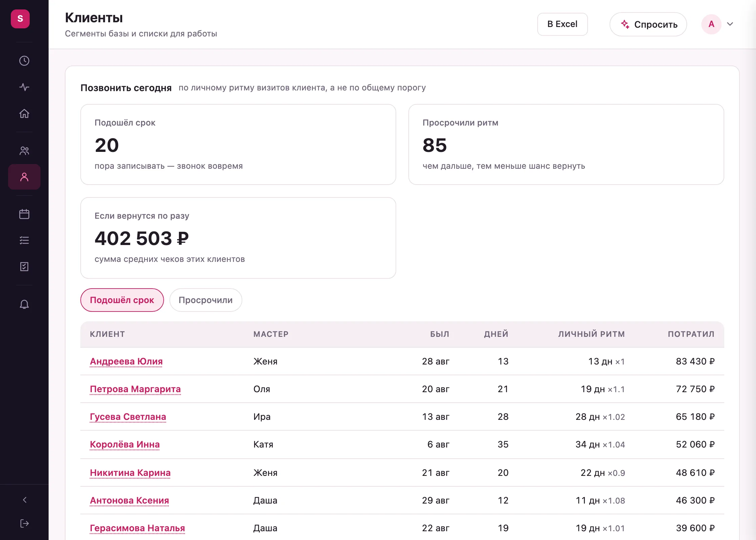Click the logout icon at sidebar bottom
756x540 pixels.
point(24,523)
